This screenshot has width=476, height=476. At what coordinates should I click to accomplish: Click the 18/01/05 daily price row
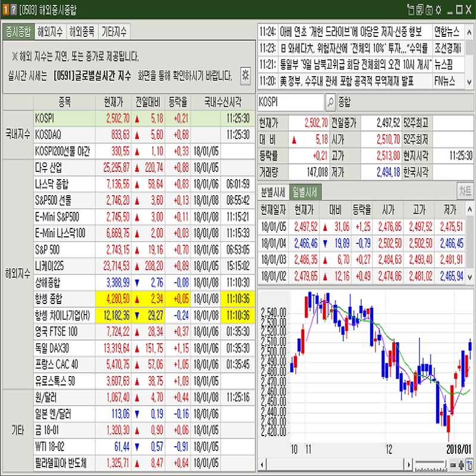(x=361, y=227)
